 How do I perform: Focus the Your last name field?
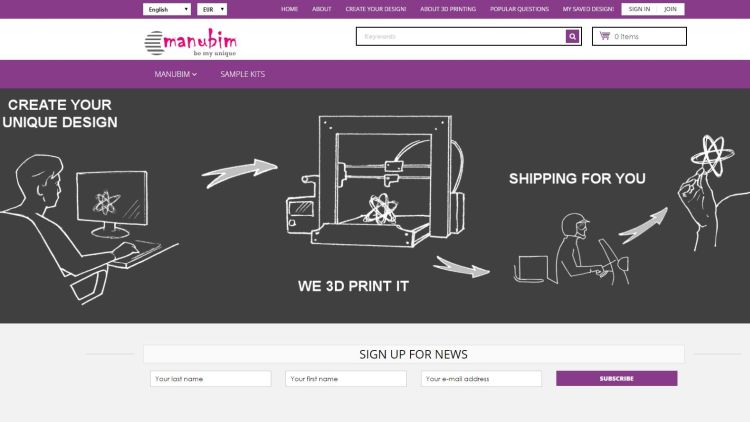coord(210,378)
